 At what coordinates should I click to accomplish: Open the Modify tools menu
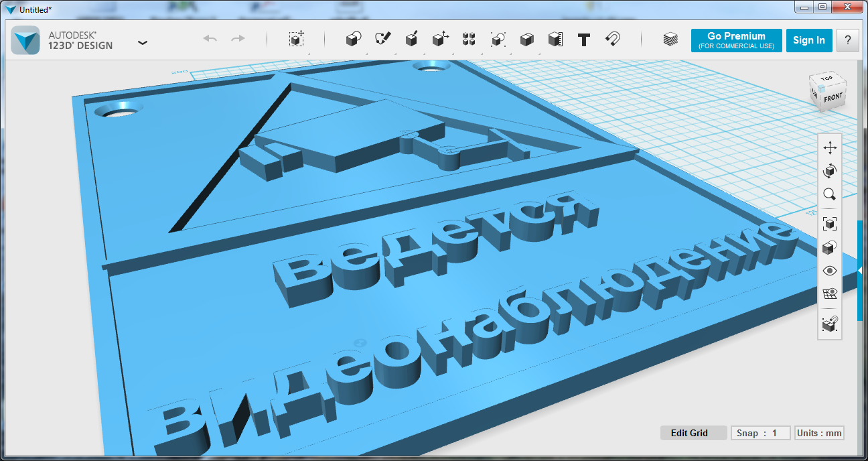[440, 39]
